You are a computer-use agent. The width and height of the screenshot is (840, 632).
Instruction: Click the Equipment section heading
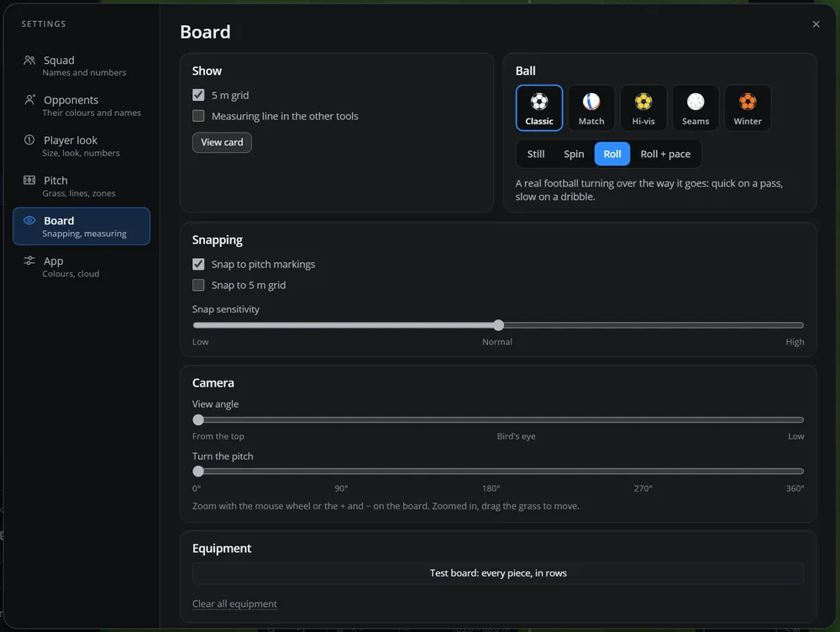[222, 548]
